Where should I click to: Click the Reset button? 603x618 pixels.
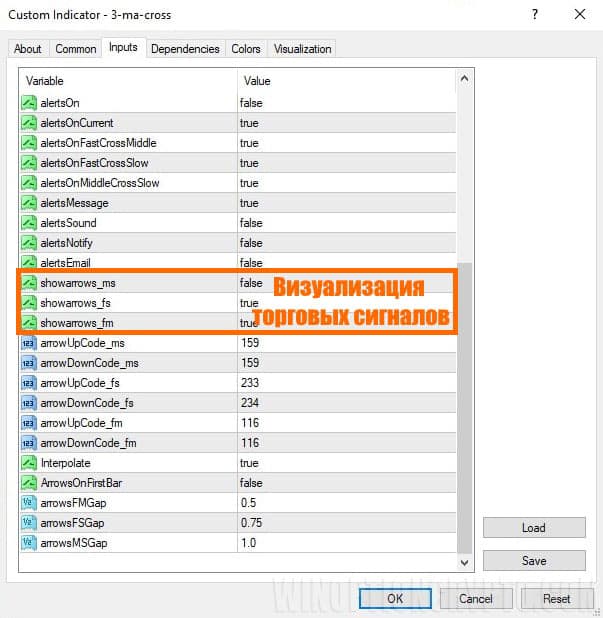click(x=556, y=599)
